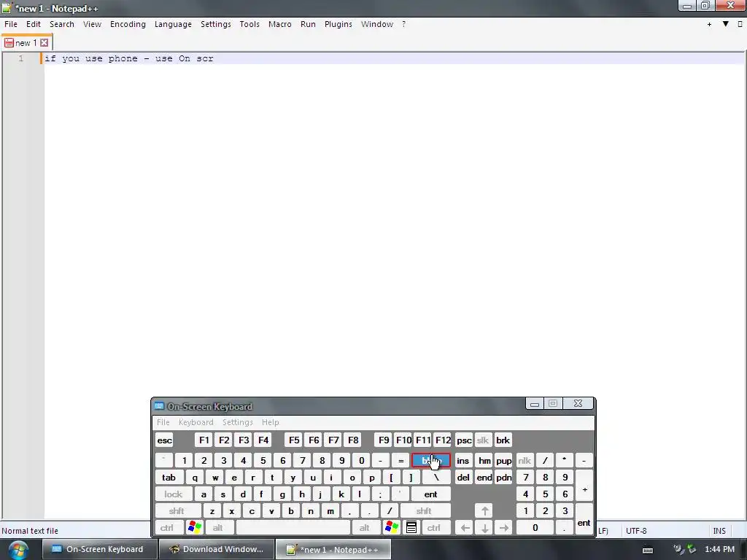Tap the highlighted backspace key

(430, 461)
